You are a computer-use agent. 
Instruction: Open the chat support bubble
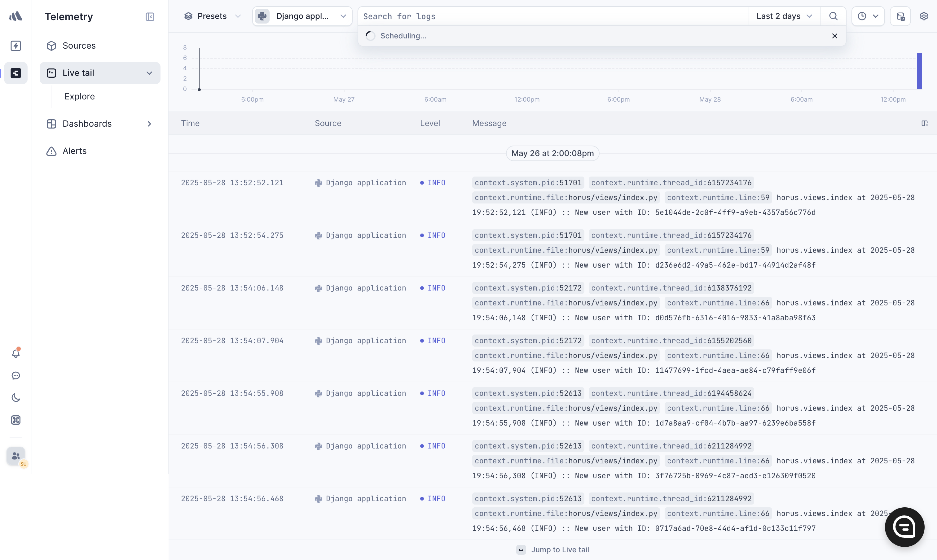pyautogui.click(x=15, y=375)
